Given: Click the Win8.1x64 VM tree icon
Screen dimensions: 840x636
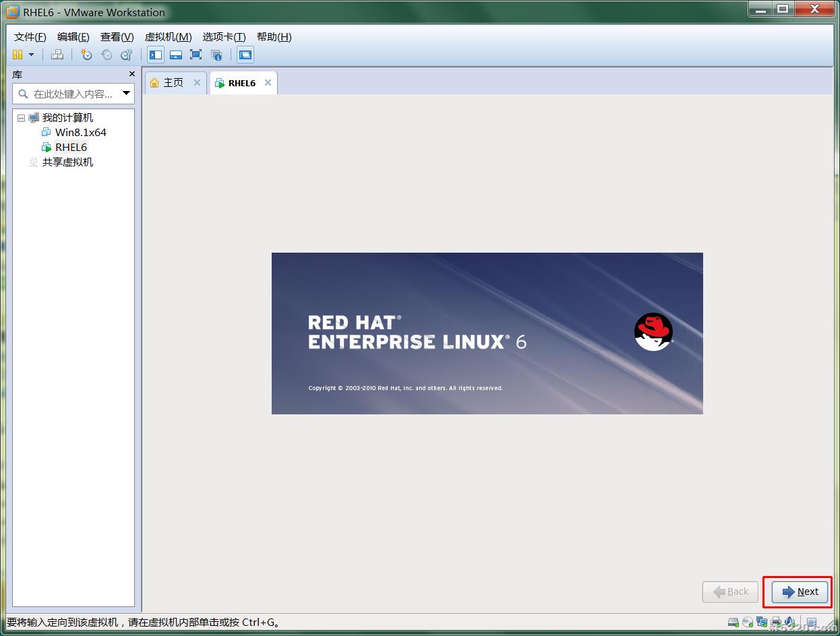Looking at the screenshot, I should (47, 133).
